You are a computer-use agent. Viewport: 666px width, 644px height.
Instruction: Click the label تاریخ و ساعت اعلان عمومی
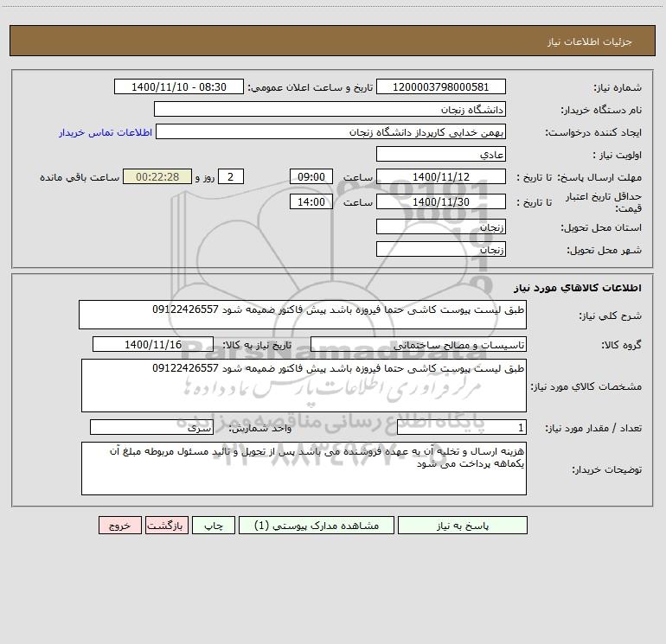tap(310, 87)
